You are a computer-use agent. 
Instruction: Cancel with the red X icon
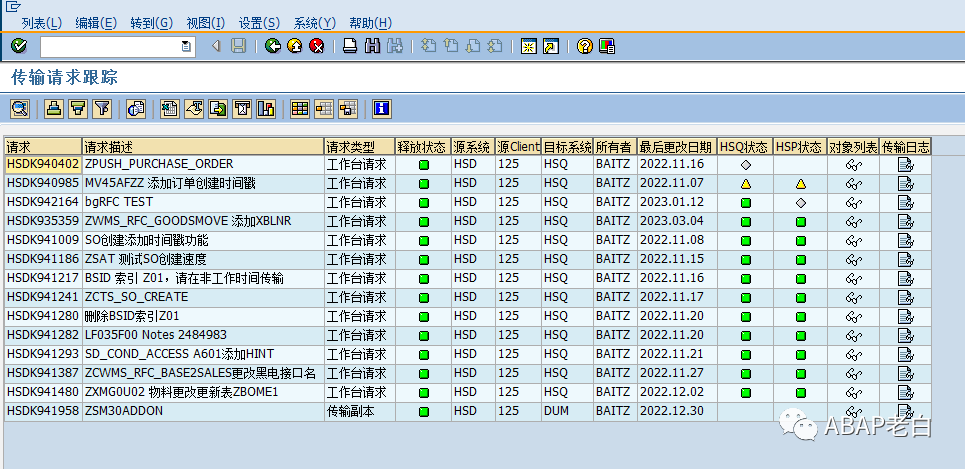pyautogui.click(x=316, y=46)
